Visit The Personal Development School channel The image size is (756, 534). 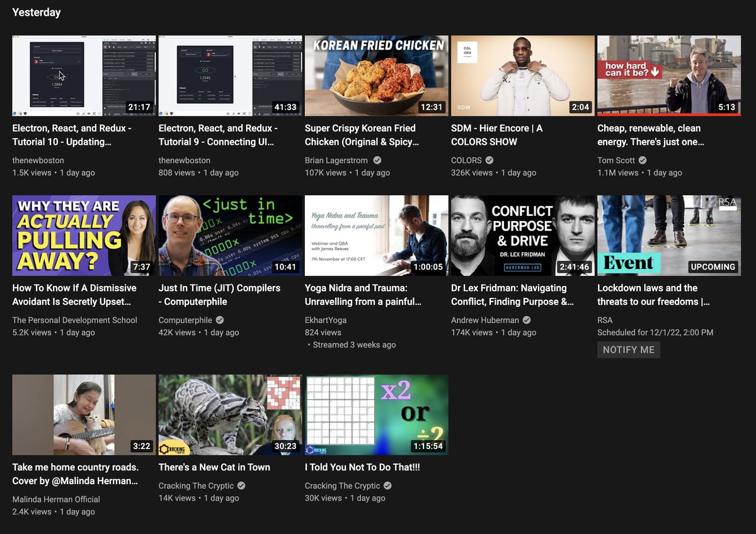(x=75, y=320)
